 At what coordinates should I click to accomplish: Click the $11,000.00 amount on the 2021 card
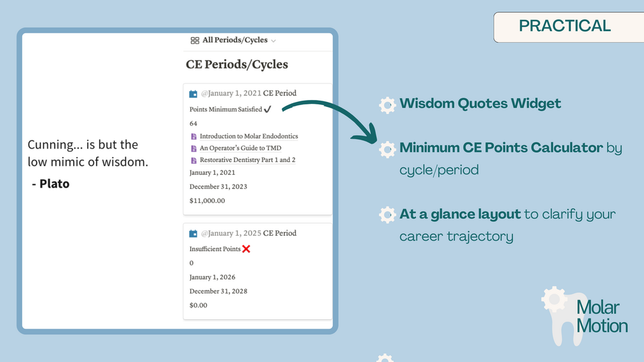[x=207, y=201]
